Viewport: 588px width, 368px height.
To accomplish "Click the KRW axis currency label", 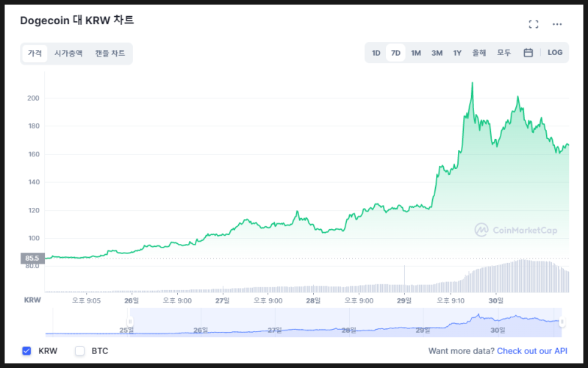I will click(32, 300).
